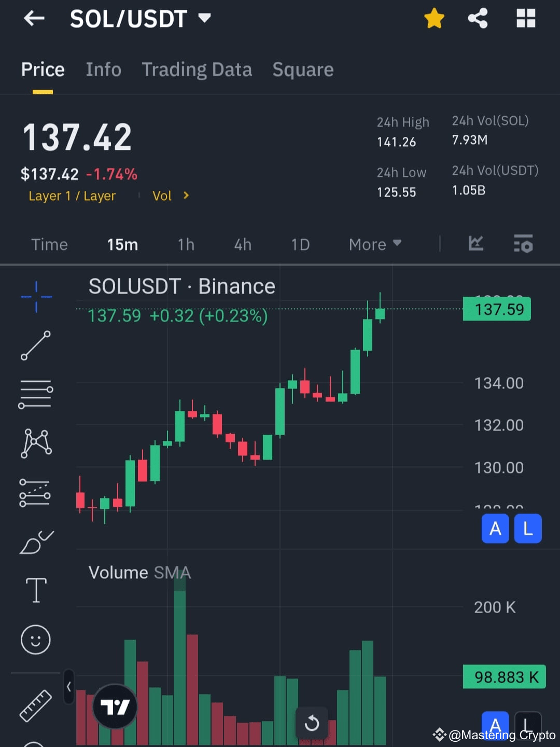Image resolution: width=560 pixels, height=747 pixels.
Task: Select the crosshair tool
Action: pyautogui.click(x=36, y=297)
